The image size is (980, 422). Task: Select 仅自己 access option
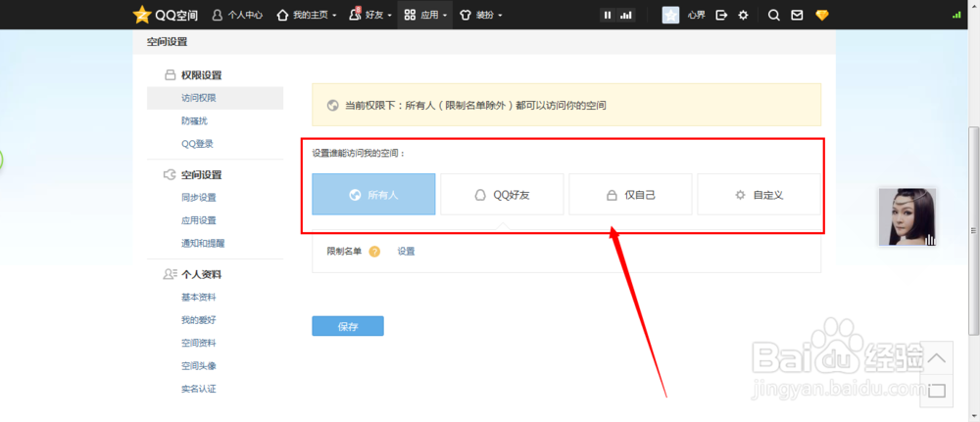pyautogui.click(x=630, y=194)
